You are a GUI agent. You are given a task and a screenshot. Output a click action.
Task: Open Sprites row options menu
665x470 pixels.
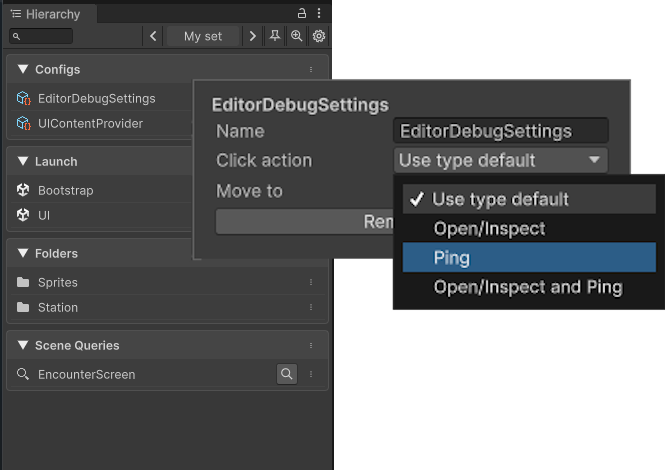(311, 282)
